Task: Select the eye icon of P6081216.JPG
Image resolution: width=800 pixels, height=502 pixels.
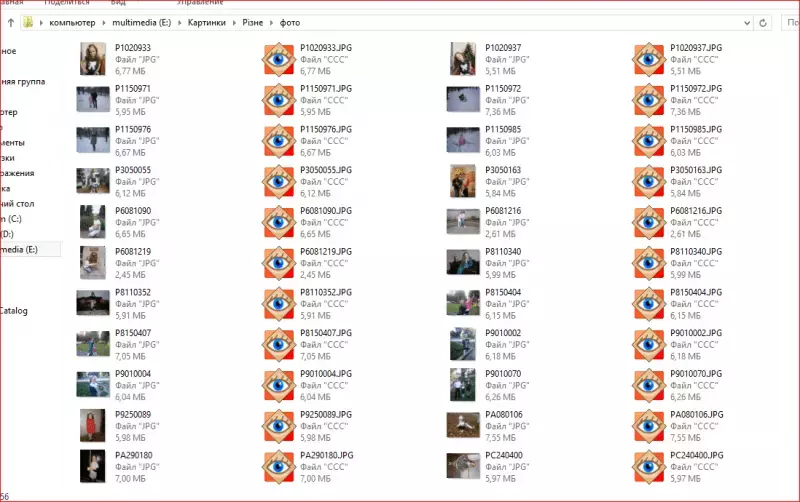Action: (649, 222)
